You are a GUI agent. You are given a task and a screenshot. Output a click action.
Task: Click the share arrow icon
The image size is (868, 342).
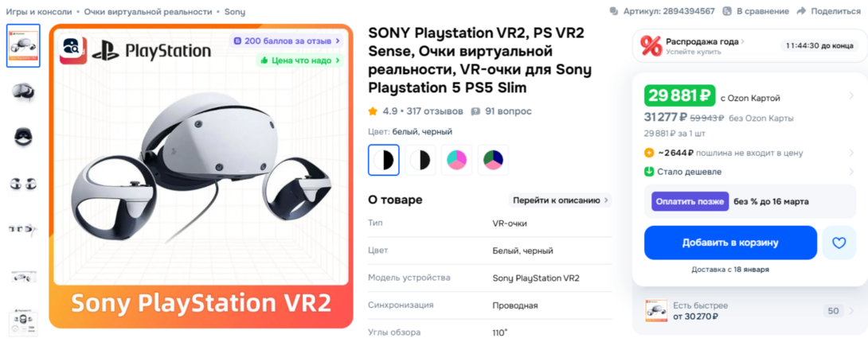(x=801, y=11)
